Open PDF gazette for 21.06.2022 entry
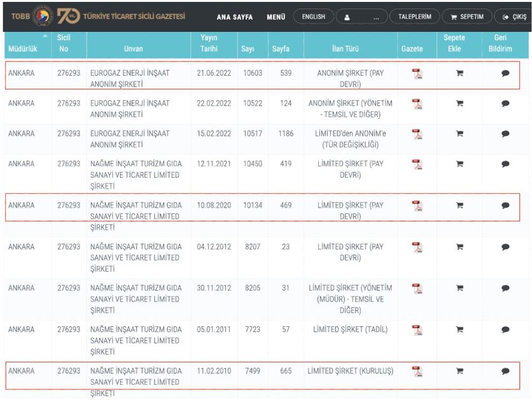This screenshot has width=532, height=409. click(x=417, y=74)
